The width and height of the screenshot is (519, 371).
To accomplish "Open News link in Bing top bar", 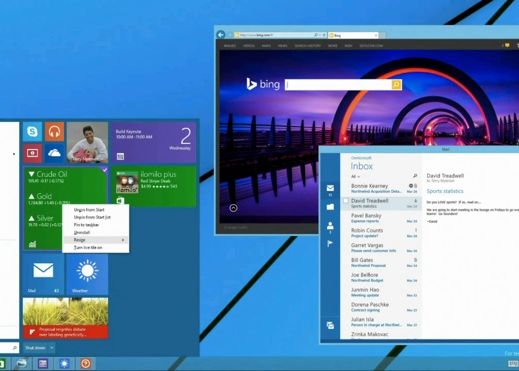I will [283, 46].
